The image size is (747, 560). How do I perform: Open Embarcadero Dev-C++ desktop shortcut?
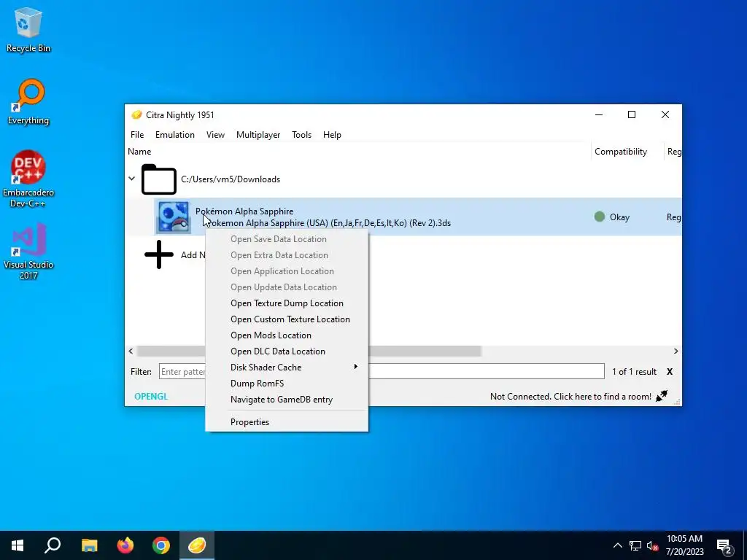28,179
